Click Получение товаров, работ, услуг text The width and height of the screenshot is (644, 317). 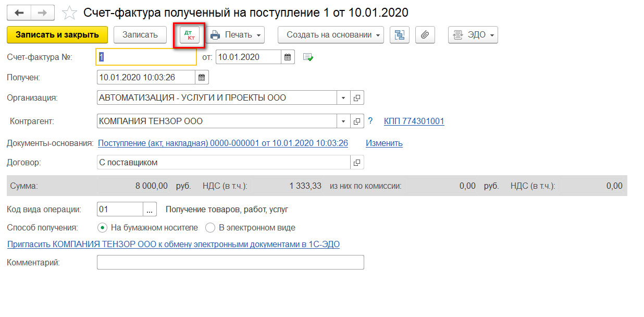227,210
